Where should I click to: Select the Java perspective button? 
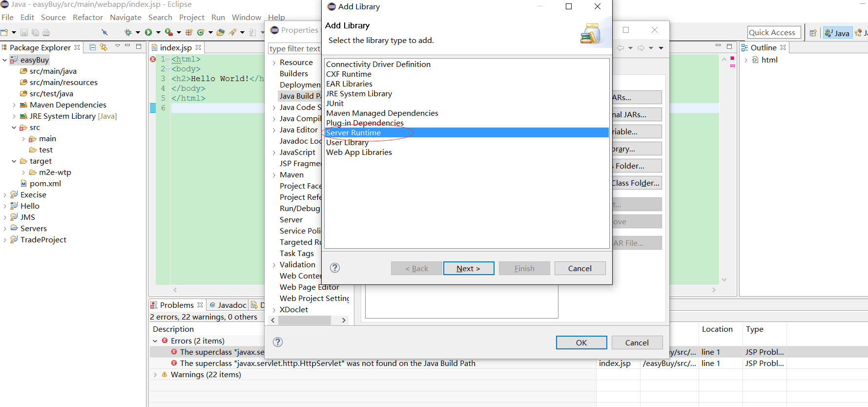[837, 33]
